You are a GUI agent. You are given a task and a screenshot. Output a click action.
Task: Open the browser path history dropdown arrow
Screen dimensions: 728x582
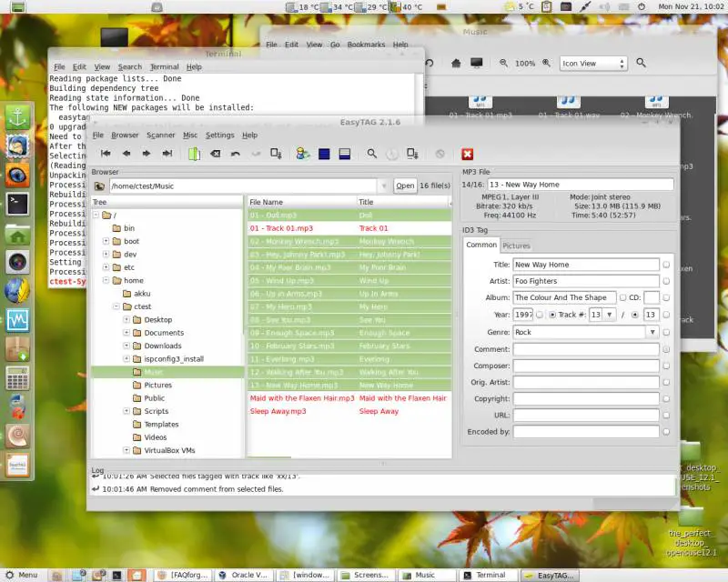click(383, 186)
